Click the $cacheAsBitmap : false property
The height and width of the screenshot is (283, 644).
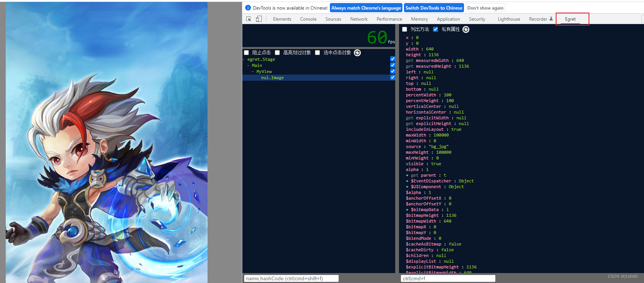[433, 244]
